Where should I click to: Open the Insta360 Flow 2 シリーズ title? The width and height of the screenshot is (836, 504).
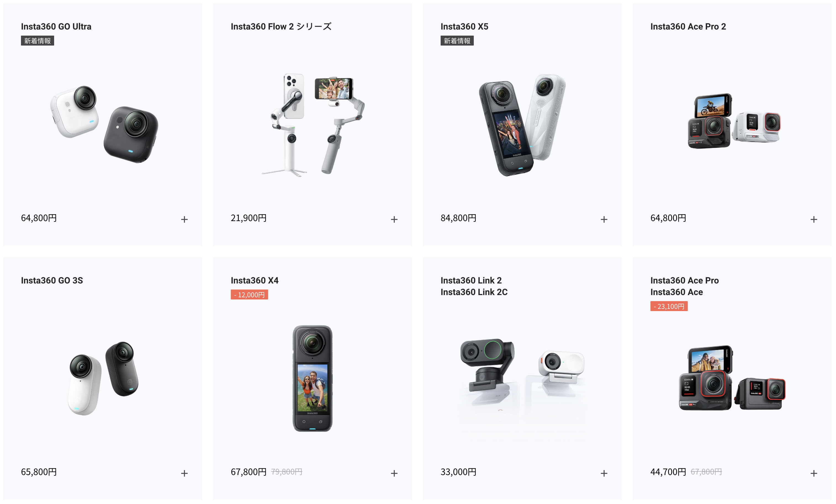281,26
